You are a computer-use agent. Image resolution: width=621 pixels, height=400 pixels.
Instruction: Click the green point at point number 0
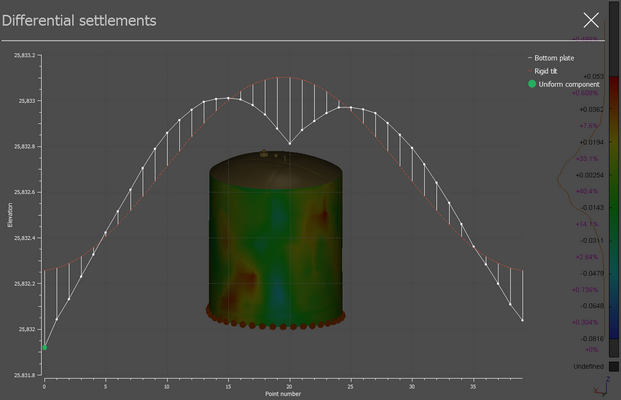(x=45, y=347)
